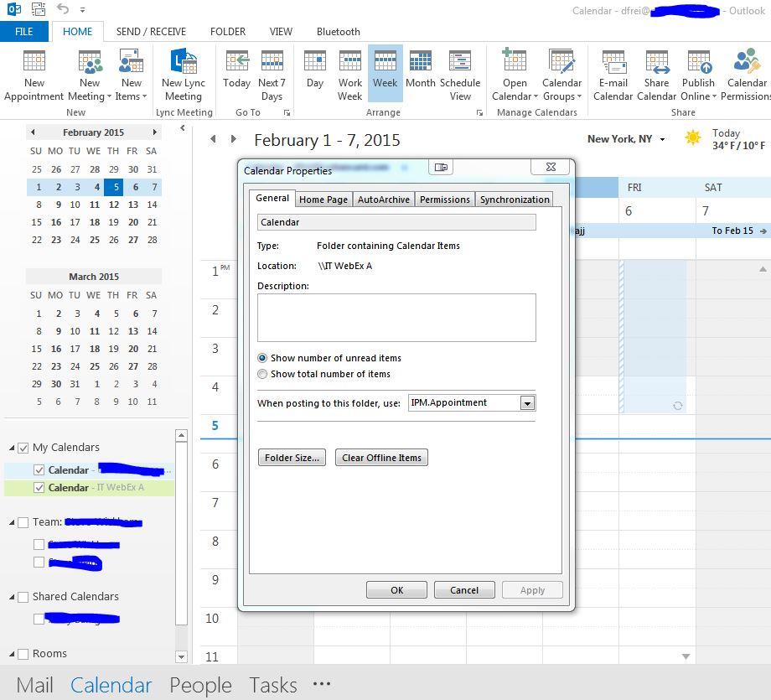Image resolution: width=771 pixels, height=700 pixels.
Task: Create a New Appointment
Action: coord(34,75)
